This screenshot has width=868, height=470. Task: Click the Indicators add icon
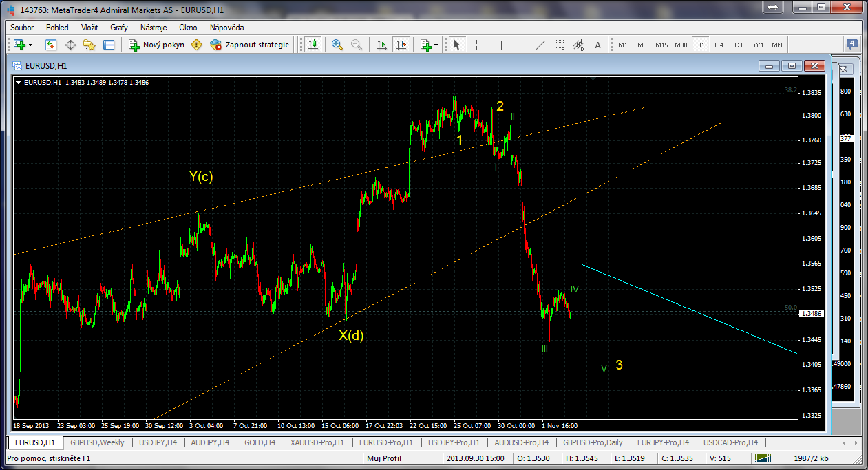pos(426,45)
